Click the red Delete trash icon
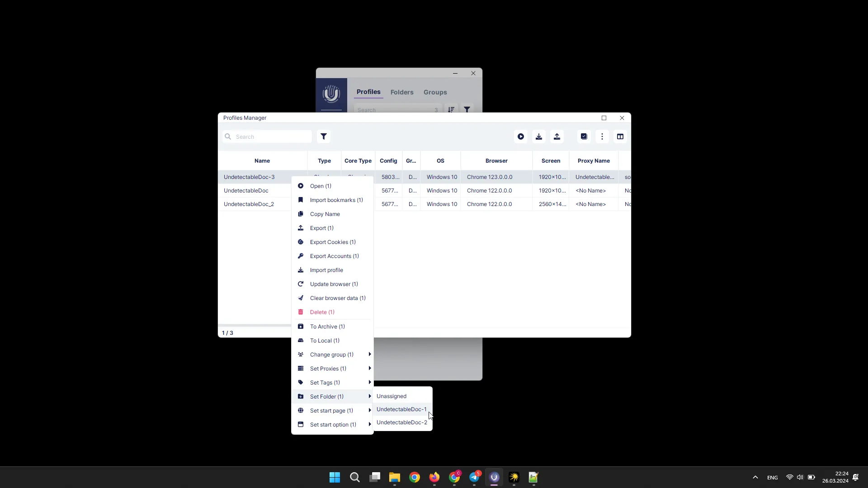 301,312
